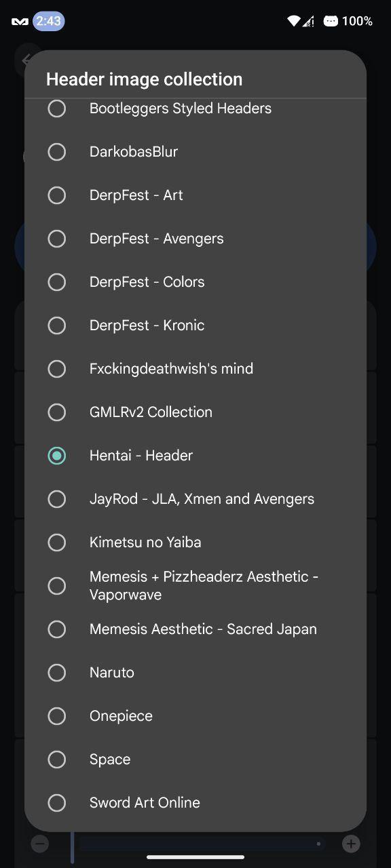This screenshot has height=868, width=391.
Task: Pick the GMLRv2 Collection entry
Action: (x=195, y=412)
